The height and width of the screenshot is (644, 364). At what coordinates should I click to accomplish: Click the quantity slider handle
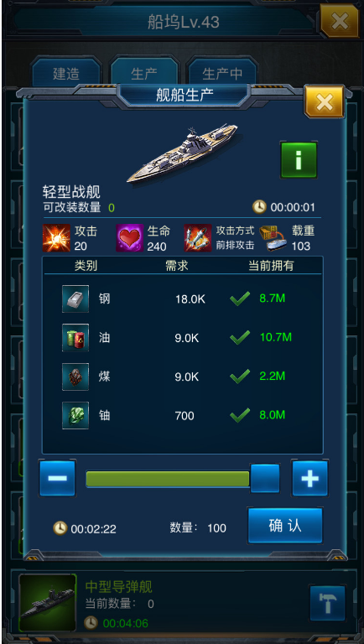pos(265,479)
